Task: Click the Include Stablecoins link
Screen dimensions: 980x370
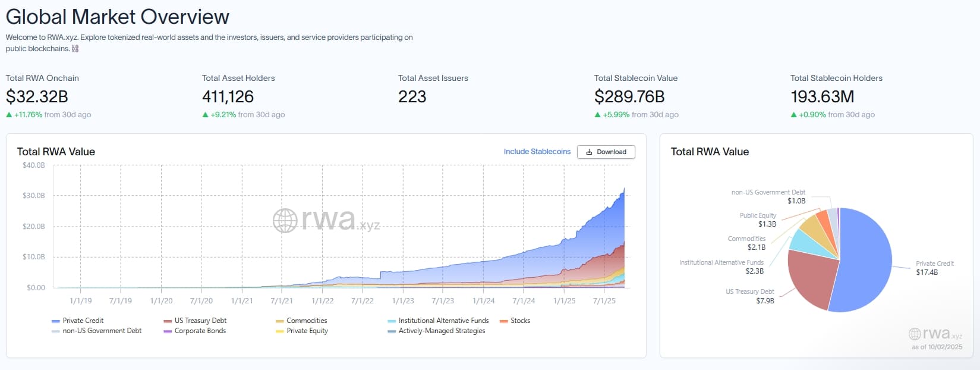Action: tap(537, 152)
